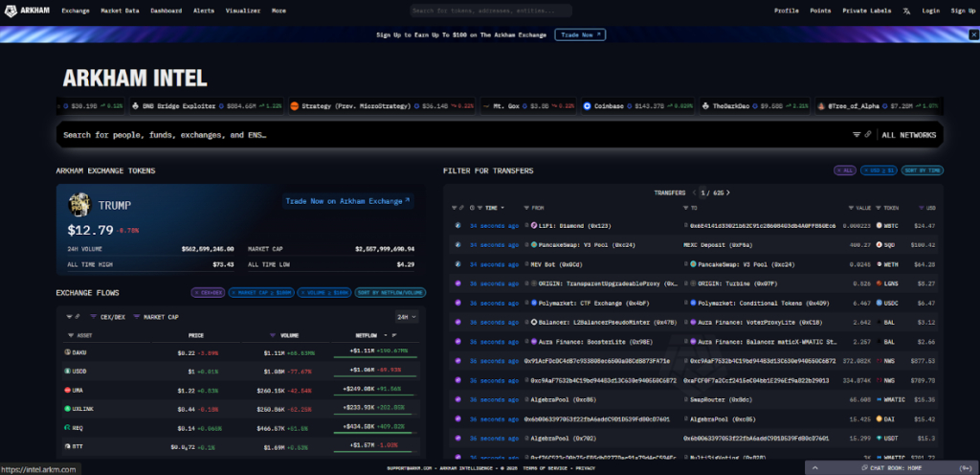Remove Volume ≥ $100K filter chip
Screen dimensions: 980x475
click(323, 292)
